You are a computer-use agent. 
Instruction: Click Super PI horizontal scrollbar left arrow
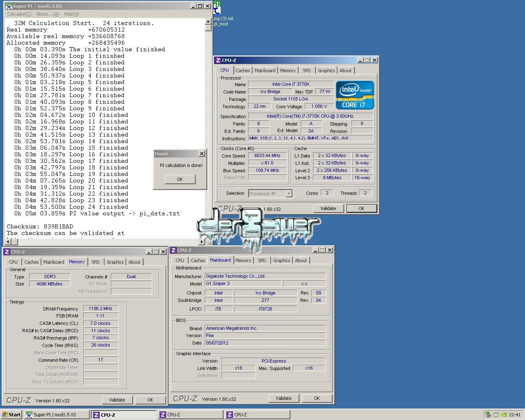(x=8, y=242)
